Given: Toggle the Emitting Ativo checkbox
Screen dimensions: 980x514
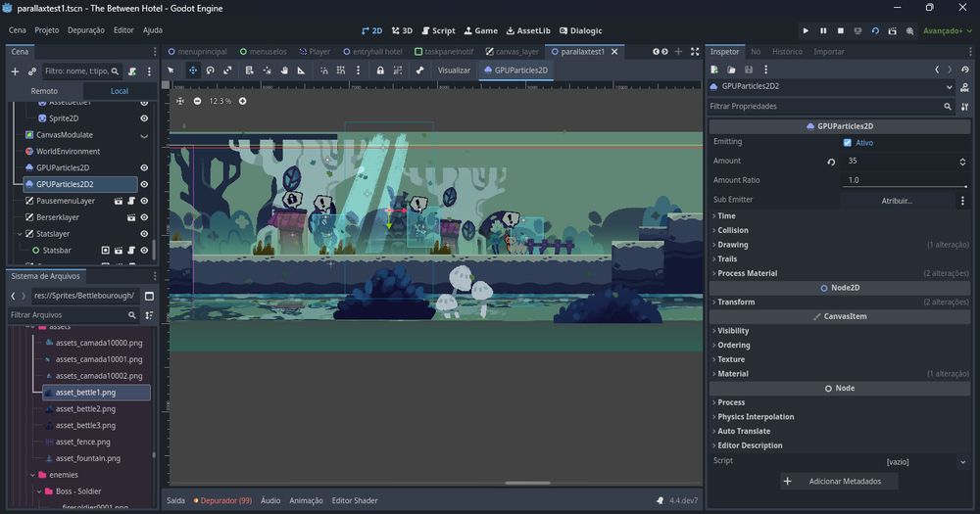Looking at the screenshot, I should pos(848,142).
